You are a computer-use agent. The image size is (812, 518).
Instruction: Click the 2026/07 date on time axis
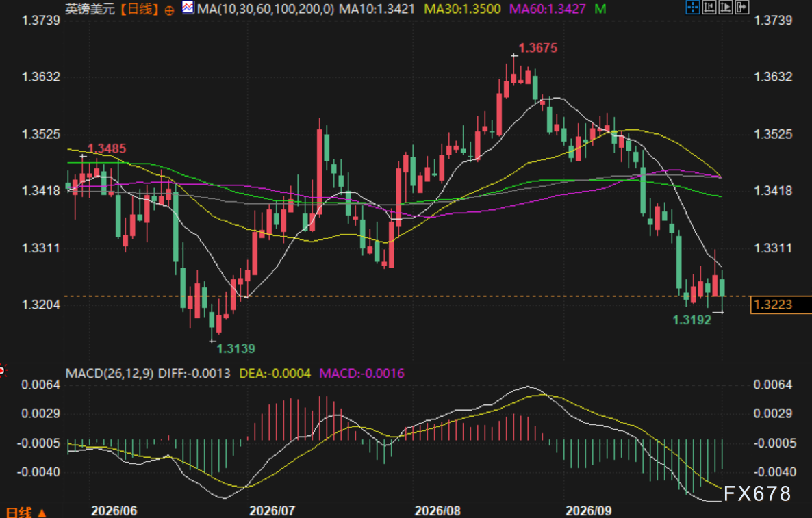click(x=272, y=510)
